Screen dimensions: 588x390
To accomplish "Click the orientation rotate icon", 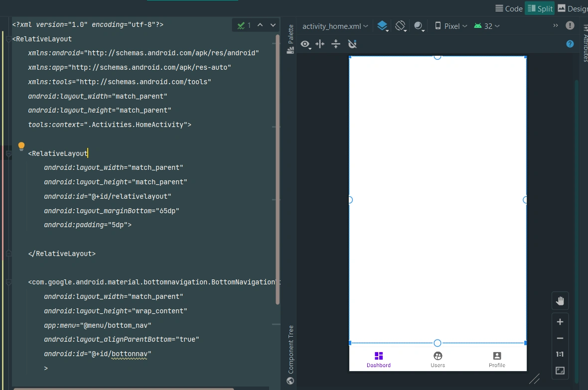I will pos(401,26).
